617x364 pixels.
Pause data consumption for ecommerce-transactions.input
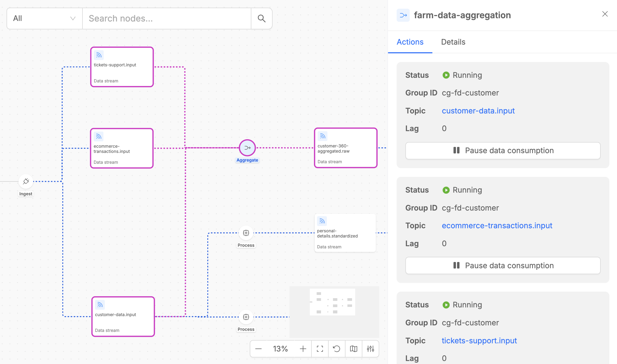503,266
